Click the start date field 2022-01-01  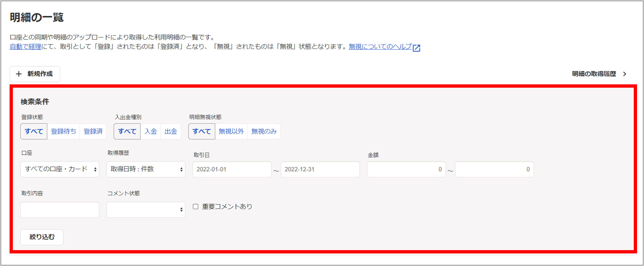point(232,169)
